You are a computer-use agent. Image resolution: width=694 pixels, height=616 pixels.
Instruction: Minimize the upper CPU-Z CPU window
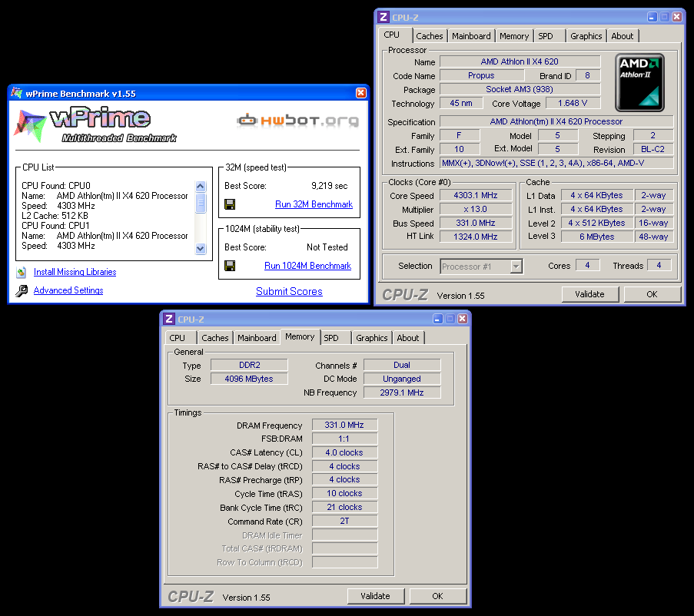[x=652, y=17]
